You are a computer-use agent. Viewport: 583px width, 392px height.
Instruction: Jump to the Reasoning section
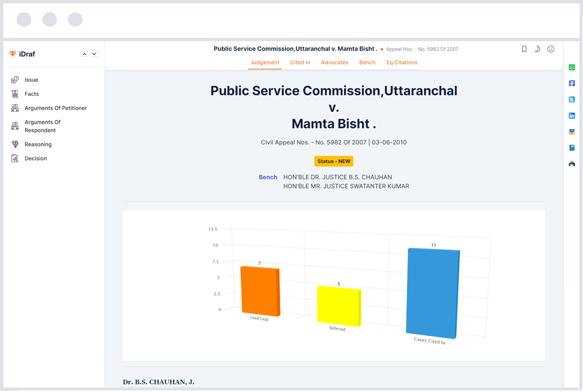coord(38,144)
